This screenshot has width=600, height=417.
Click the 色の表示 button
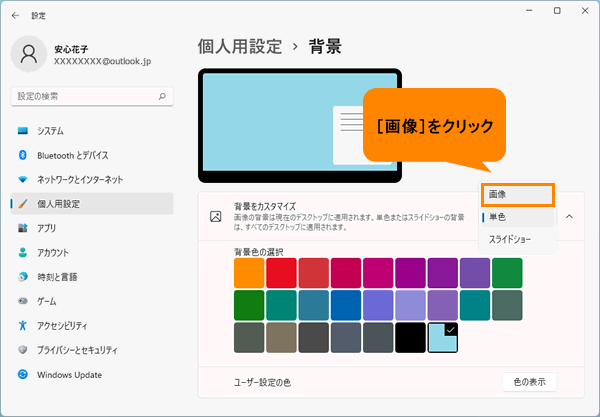[530, 382]
